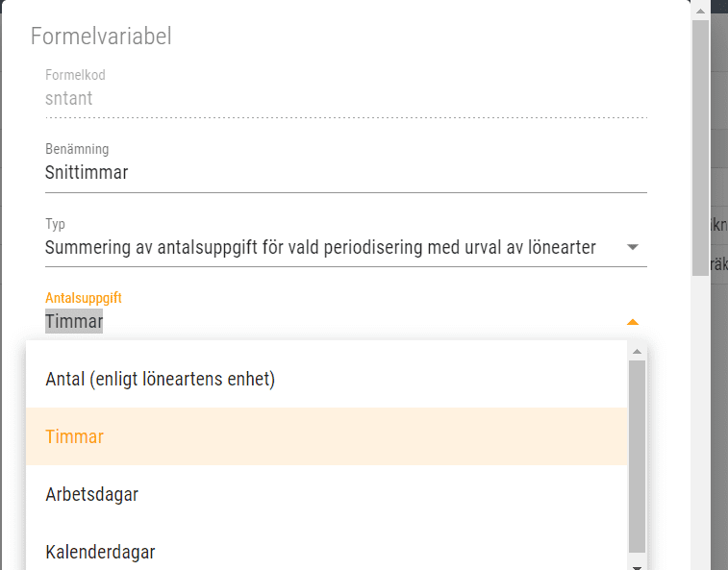Click the orange Antalsuppgift label
This screenshot has width=728, height=570.
click(x=84, y=298)
